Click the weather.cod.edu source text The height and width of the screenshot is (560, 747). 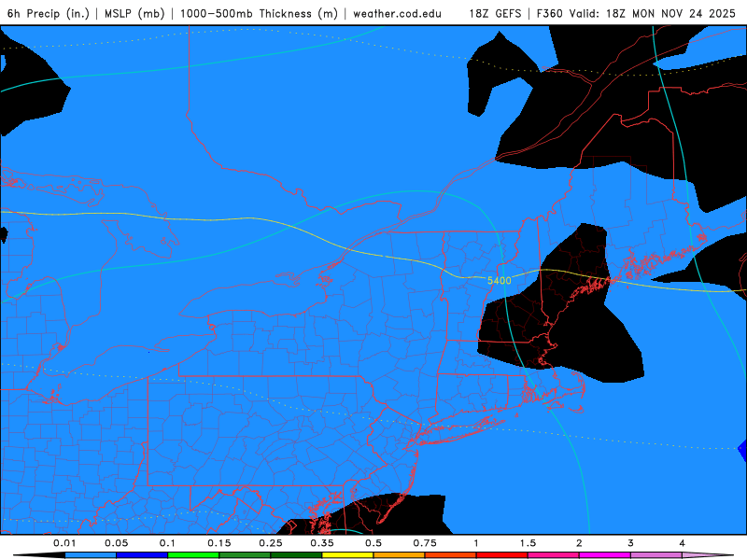398,14
